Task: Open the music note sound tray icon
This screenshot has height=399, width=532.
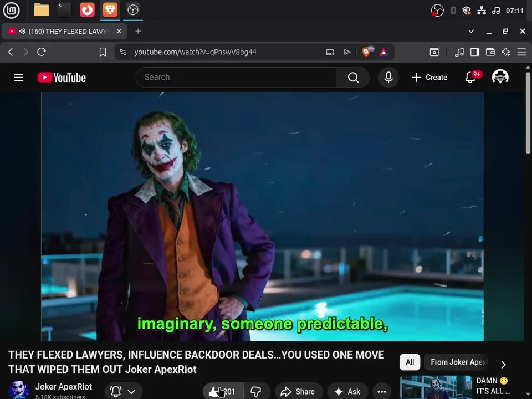Action: tap(496, 11)
